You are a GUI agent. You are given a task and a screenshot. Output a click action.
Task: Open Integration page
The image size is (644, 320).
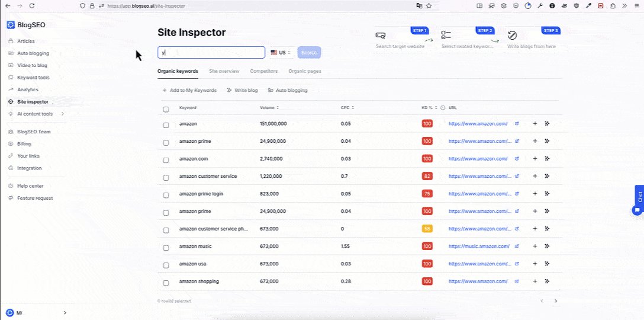coord(29,168)
